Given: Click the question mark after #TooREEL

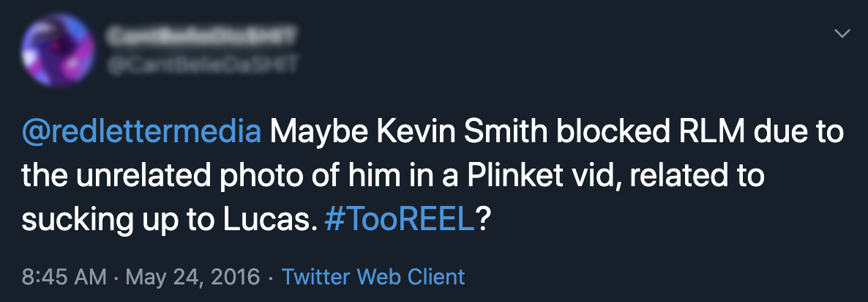Looking at the screenshot, I should [x=482, y=220].
